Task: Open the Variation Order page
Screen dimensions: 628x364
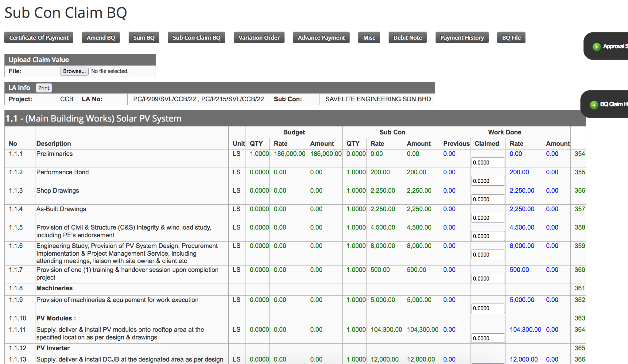Action: tap(259, 37)
